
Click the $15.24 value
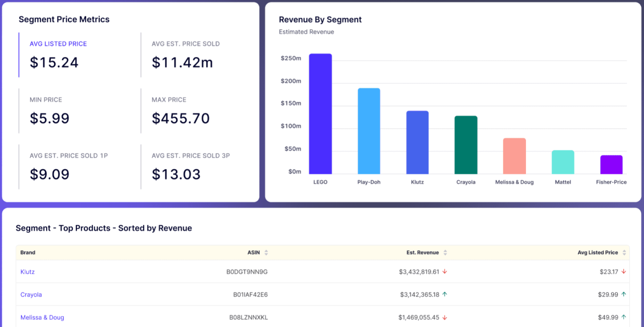pos(54,63)
